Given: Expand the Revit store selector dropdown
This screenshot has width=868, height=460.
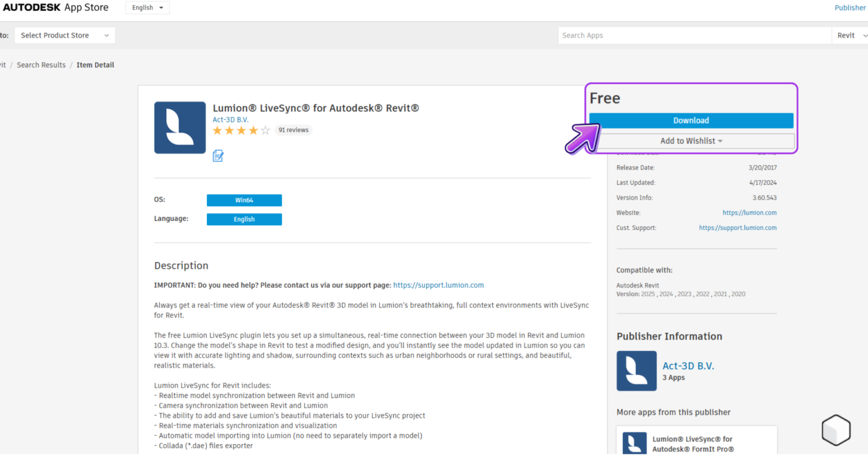Looking at the screenshot, I should coord(851,34).
